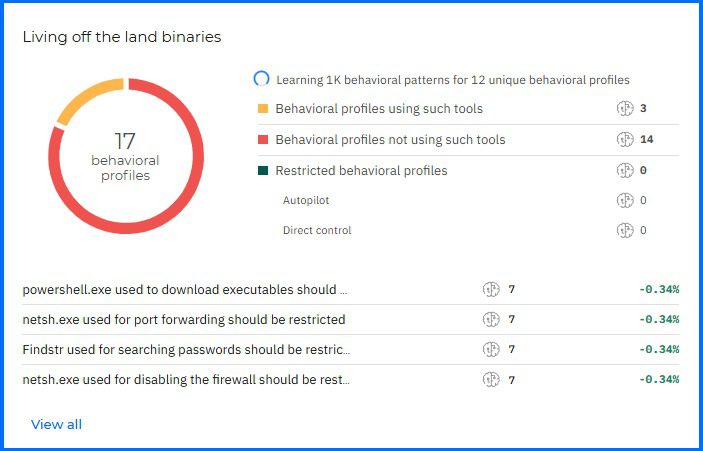Click the brain icon beside 'Behavioral profiles not using such tools'

click(x=626, y=140)
